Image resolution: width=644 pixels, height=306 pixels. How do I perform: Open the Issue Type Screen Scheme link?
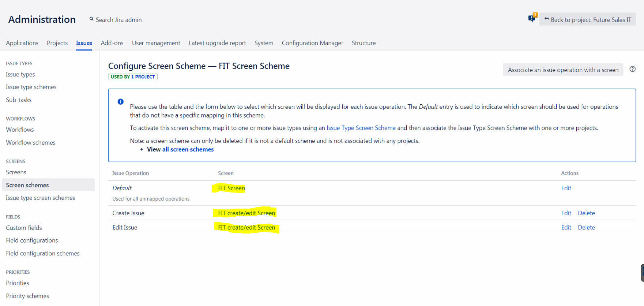[x=361, y=128]
